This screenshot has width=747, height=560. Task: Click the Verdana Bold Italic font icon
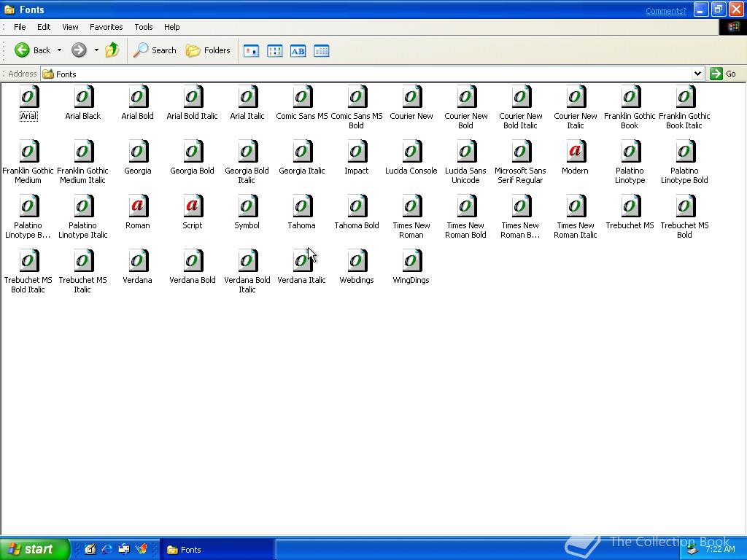click(x=247, y=261)
